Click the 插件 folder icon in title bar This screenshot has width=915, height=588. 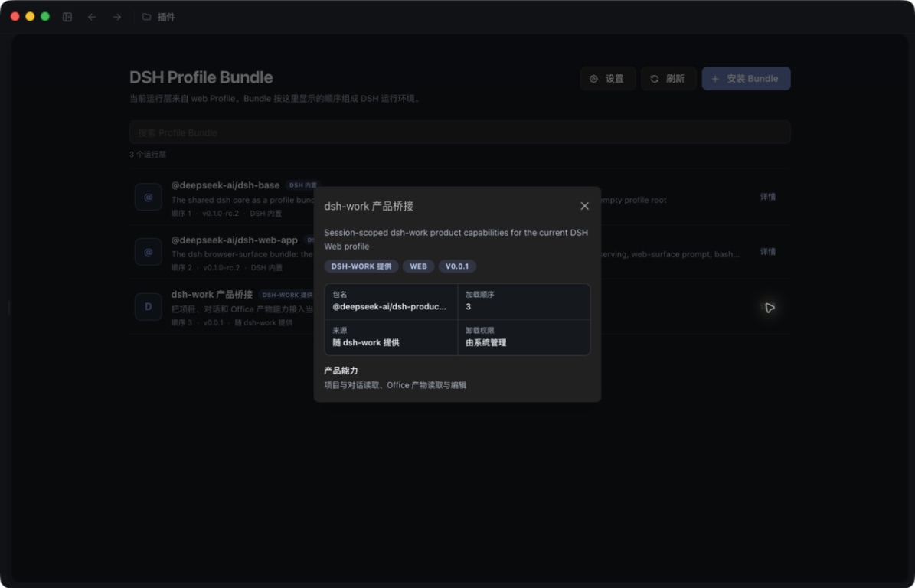146,17
